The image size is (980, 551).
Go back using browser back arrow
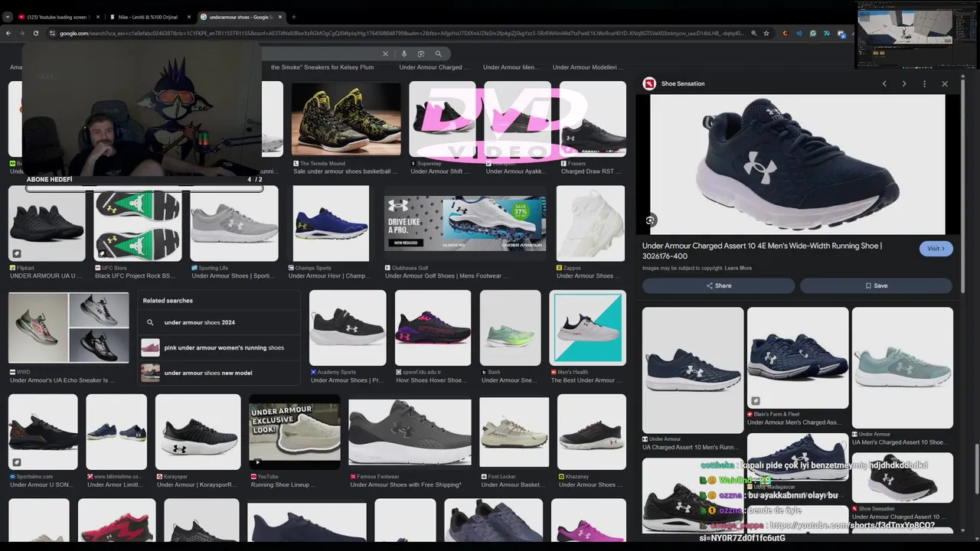tap(8, 33)
